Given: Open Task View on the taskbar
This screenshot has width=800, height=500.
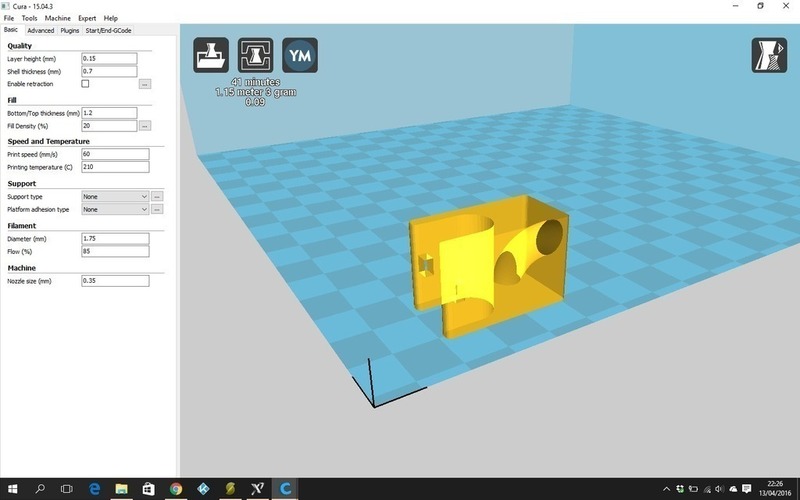Looking at the screenshot, I should pyautogui.click(x=67, y=489).
